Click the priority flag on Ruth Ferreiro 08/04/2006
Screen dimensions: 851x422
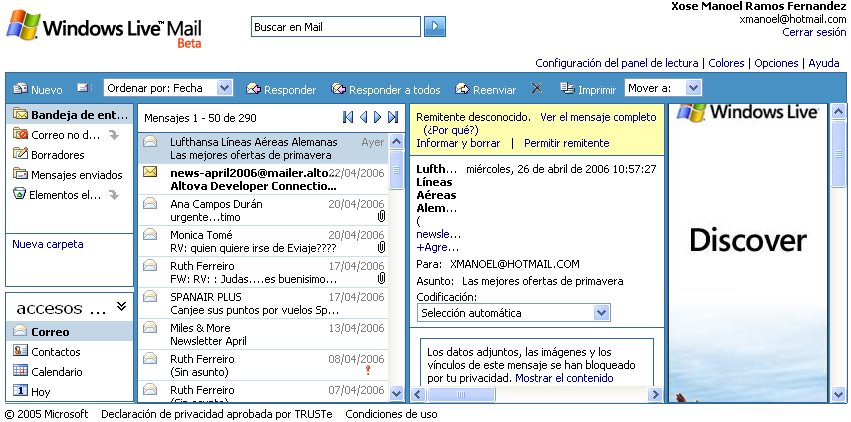coord(368,370)
